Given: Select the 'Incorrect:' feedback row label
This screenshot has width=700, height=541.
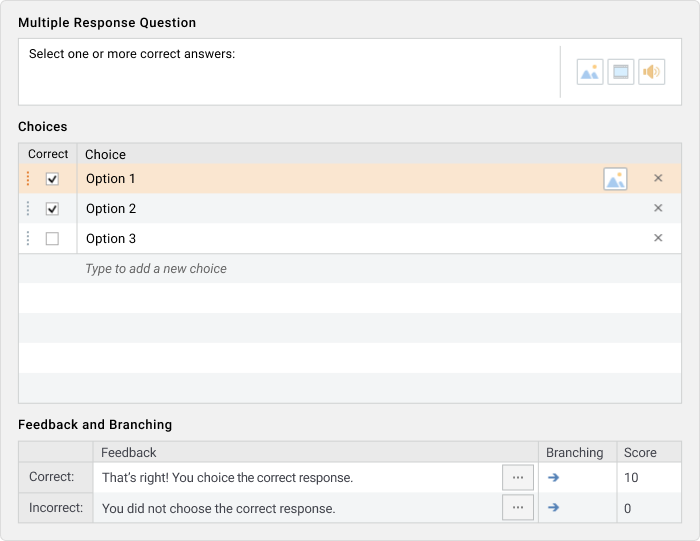Looking at the screenshot, I should pyautogui.click(x=56, y=508).
